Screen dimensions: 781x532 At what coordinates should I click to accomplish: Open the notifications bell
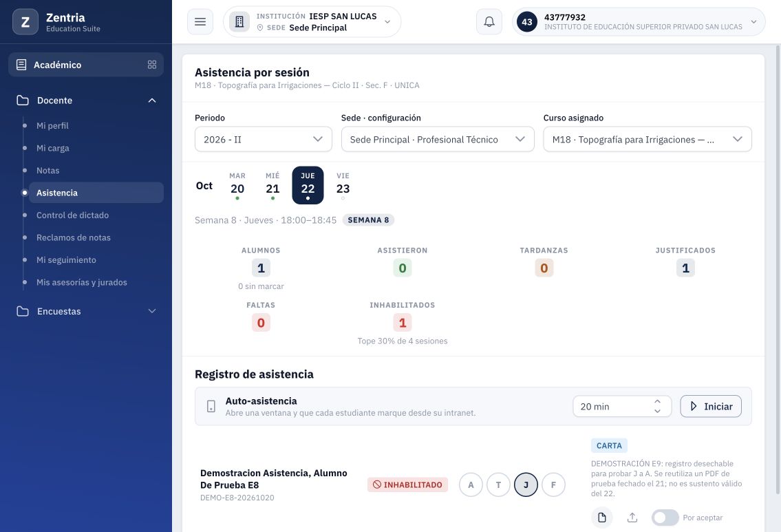pos(489,22)
